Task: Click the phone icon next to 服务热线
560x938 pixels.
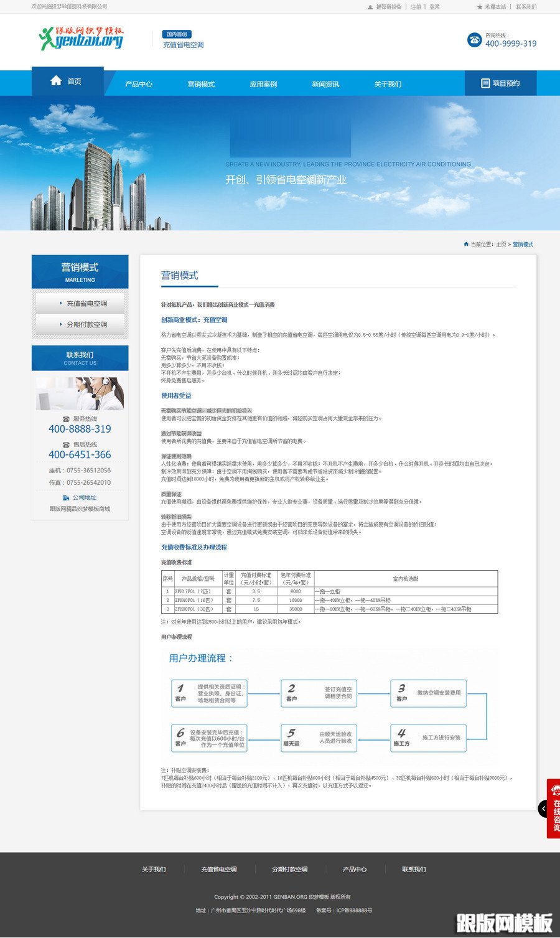Action: point(67,419)
